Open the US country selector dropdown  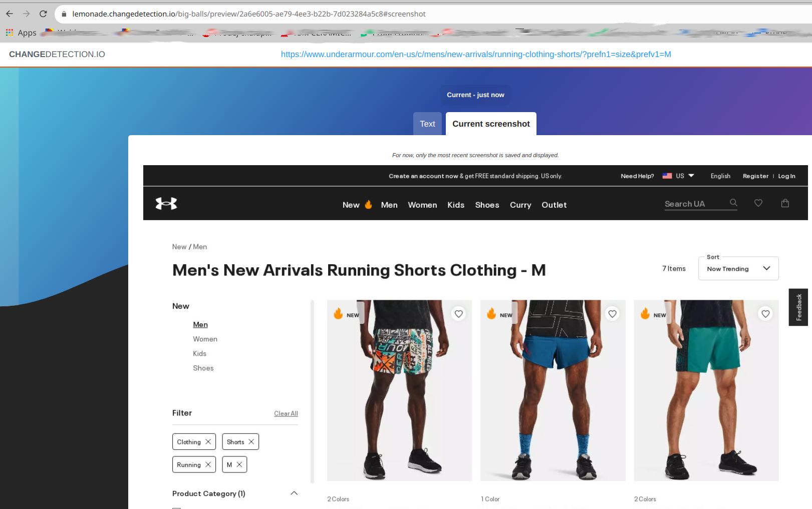click(x=679, y=176)
